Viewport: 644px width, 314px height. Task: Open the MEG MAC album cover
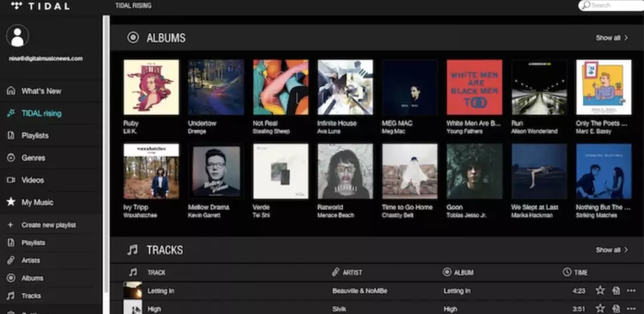(x=410, y=87)
